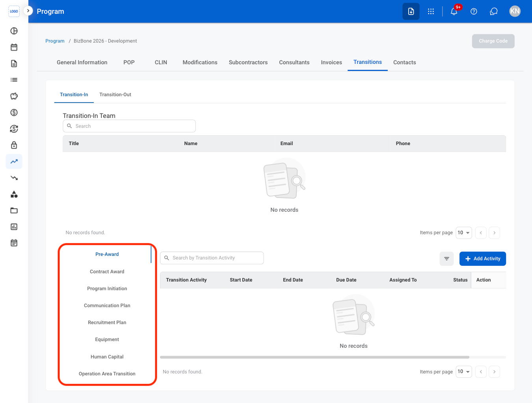Expand the sidebar with the chevron arrow
Image resolution: width=532 pixels, height=403 pixels.
[28, 11]
